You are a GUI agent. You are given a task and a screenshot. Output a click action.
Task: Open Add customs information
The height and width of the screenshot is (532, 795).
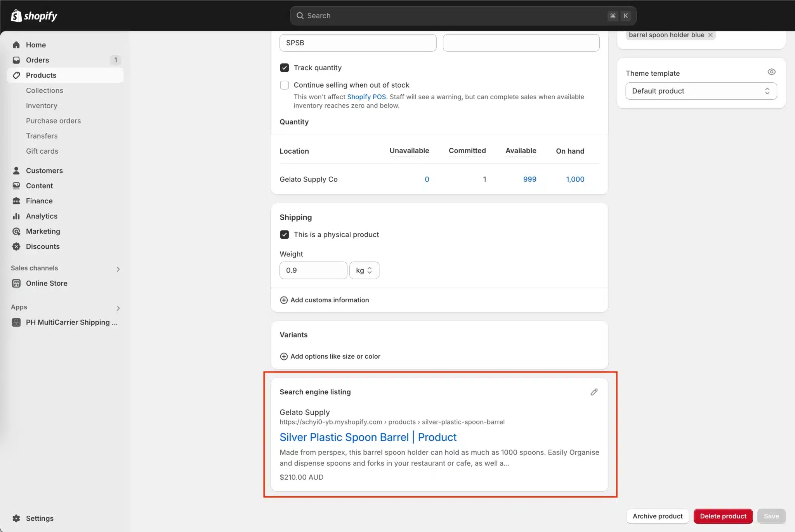(x=330, y=300)
